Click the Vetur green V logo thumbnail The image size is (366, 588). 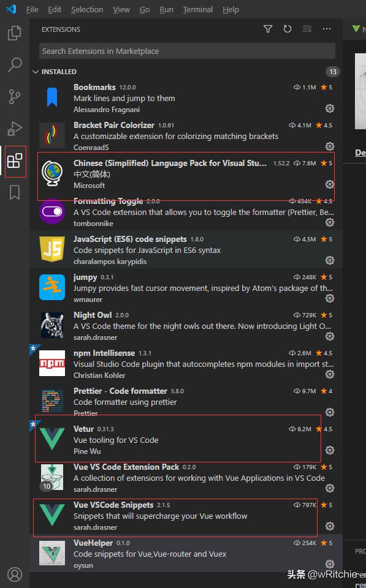[x=51, y=439]
